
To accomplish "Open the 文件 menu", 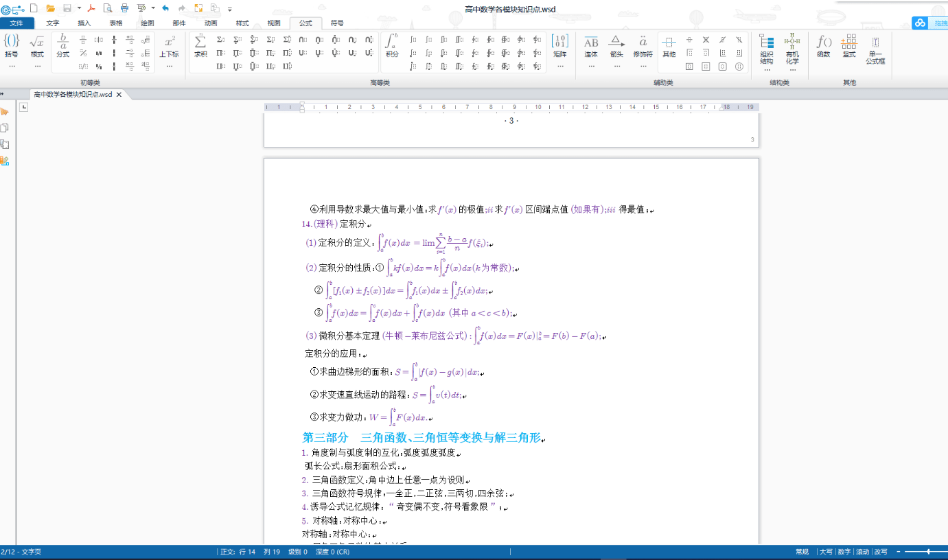I will [16, 23].
